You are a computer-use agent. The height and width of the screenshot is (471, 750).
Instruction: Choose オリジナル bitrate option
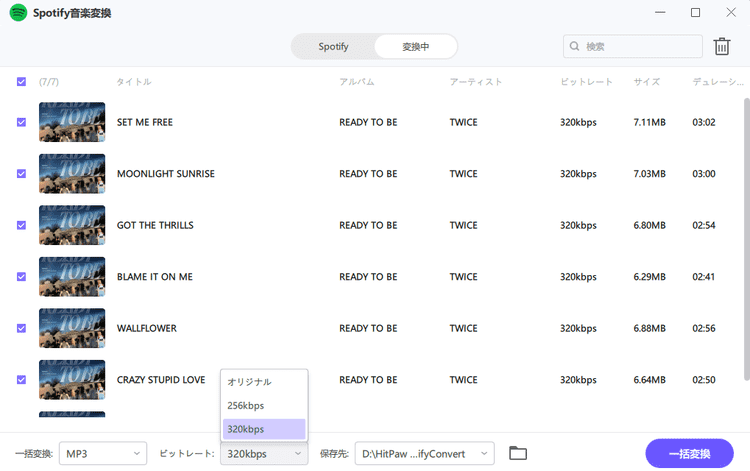[x=264, y=382]
